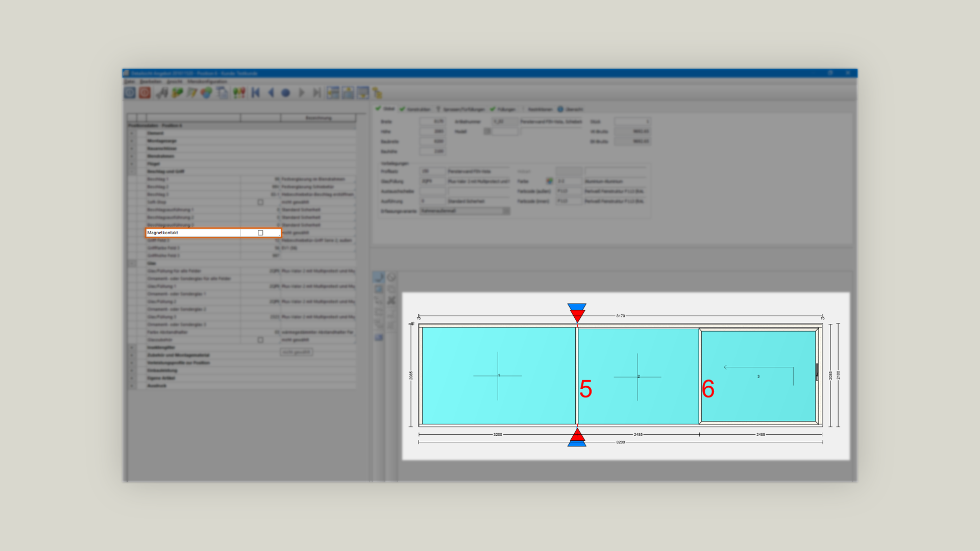Select glass pane 1 in the drawing

pos(498,376)
